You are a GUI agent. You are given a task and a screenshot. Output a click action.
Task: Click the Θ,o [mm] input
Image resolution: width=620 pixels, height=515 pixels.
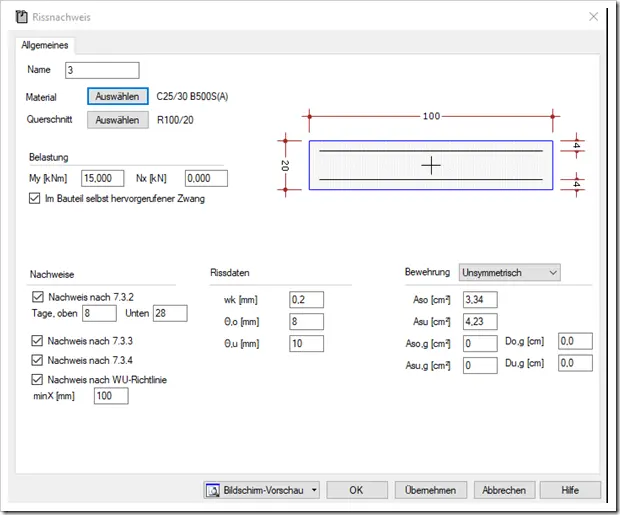tap(306, 322)
